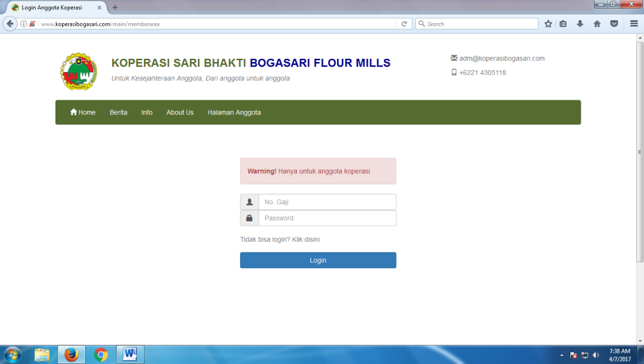Open the Berita menu item
Image resolution: width=644 pixels, height=364 pixels.
tap(118, 112)
